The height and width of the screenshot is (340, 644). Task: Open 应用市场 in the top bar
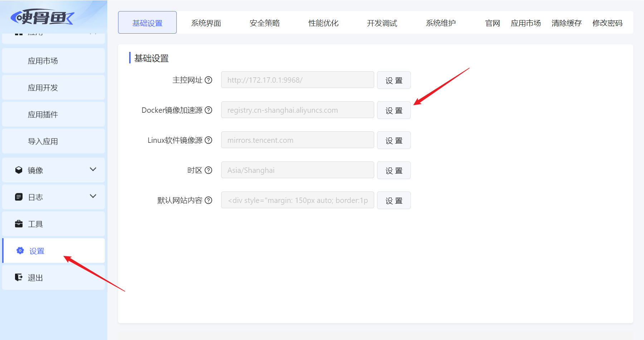(x=526, y=23)
